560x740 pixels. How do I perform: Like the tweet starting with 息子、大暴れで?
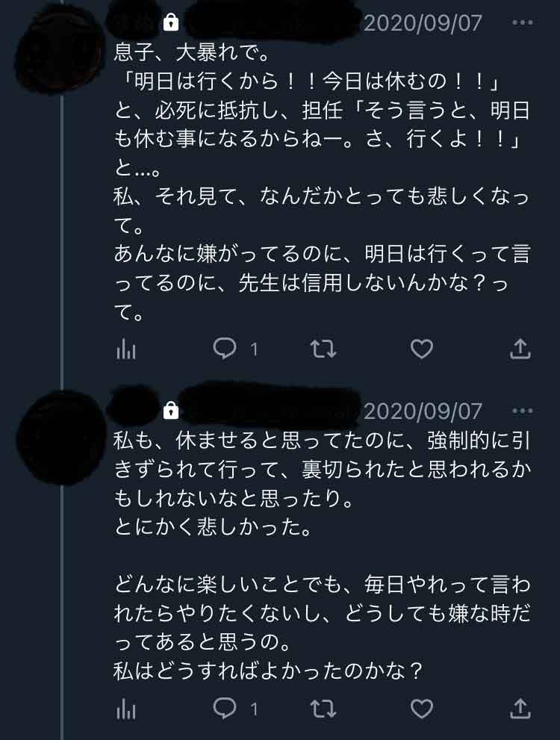point(422,349)
